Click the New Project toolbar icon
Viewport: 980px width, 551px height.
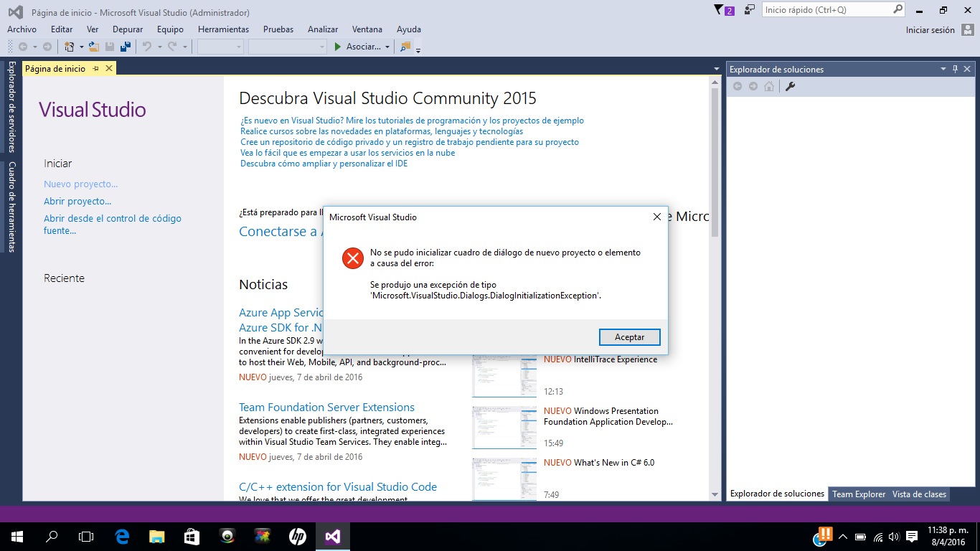70,47
